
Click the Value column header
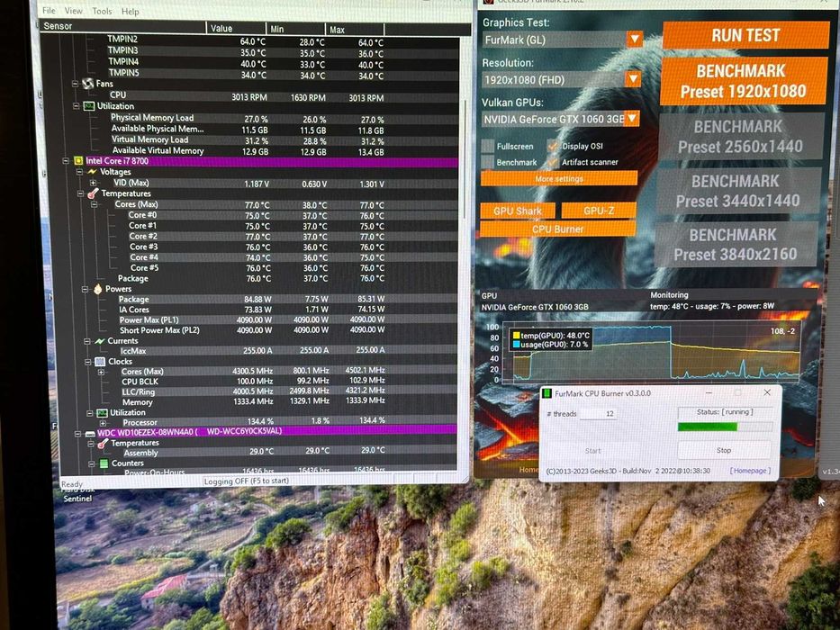(236, 29)
